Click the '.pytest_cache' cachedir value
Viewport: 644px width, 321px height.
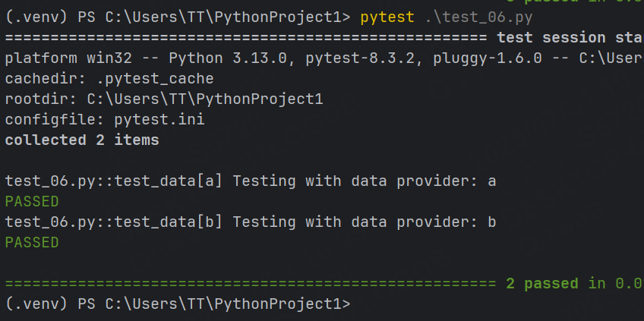tap(155, 79)
